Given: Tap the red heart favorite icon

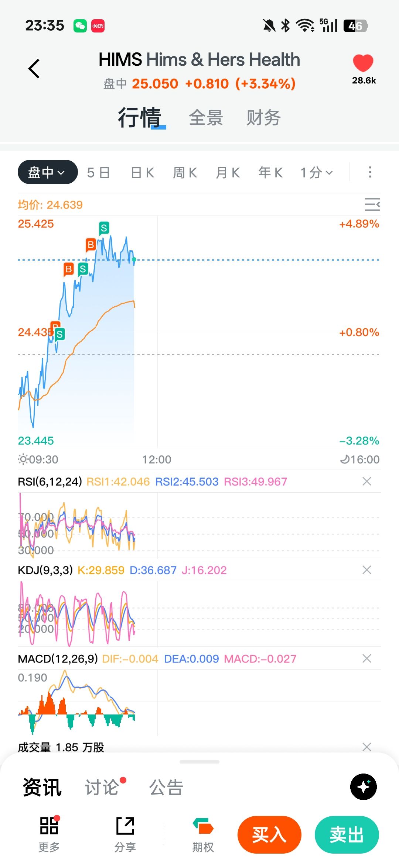Looking at the screenshot, I should (x=363, y=63).
